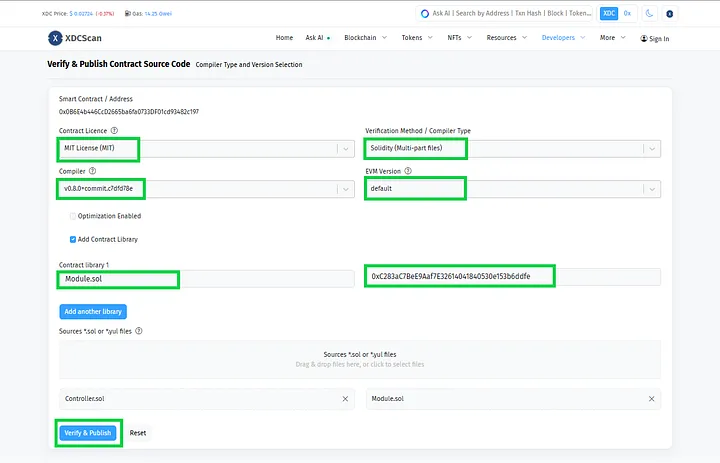Screen dimensions: 720x463
Task: Click the XDCScan logo
Action: (75, 38)
